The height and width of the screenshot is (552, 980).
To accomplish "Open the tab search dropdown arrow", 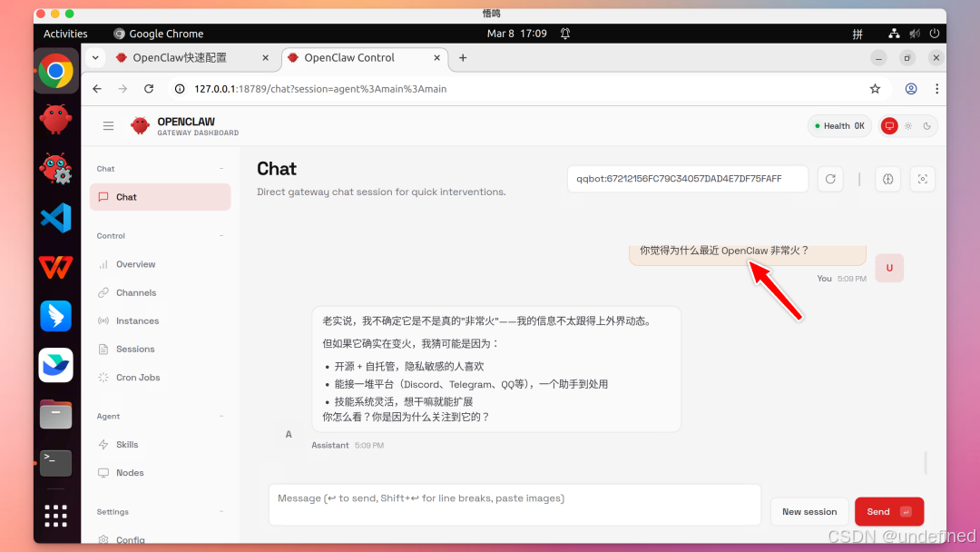I will point(95,57).
